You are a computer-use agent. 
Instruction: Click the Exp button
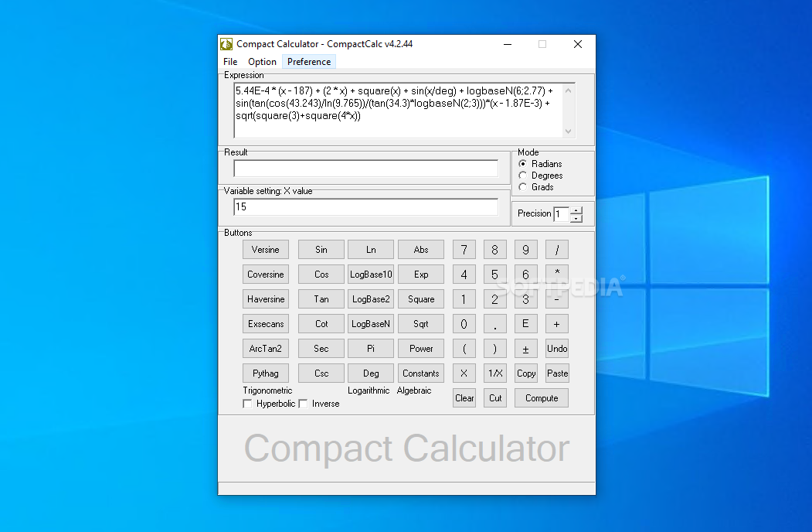421,275
